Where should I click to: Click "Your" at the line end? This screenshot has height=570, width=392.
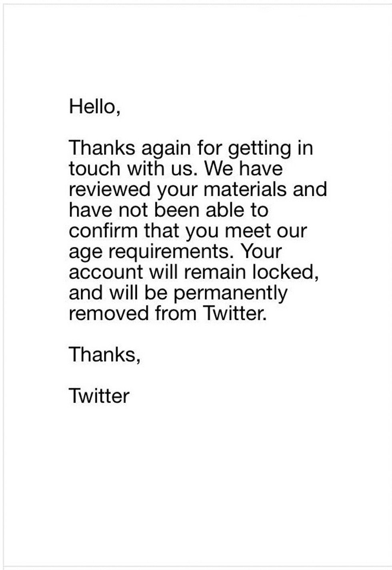[262, 252]
